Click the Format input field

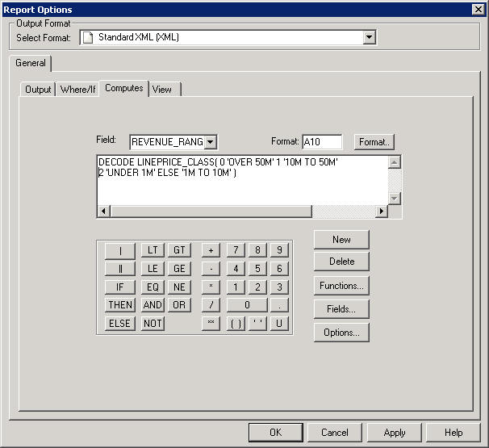[321, 142]
